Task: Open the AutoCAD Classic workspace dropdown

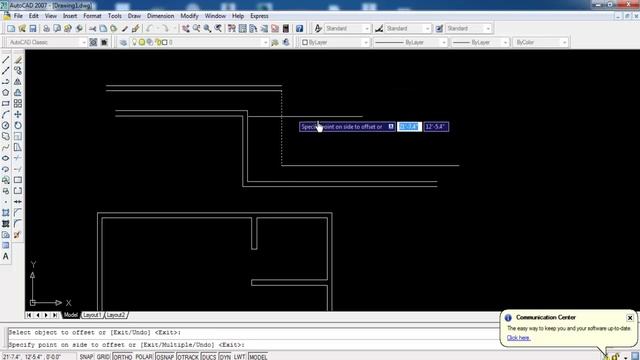Action: [x=83, y=42]
